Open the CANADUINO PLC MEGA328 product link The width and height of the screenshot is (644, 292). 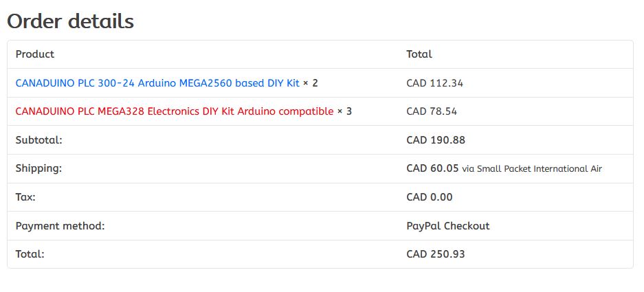coord(175,111)
